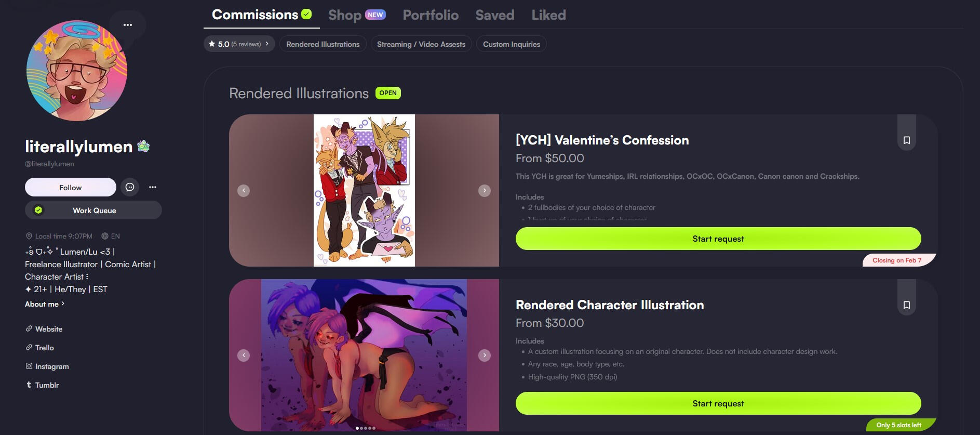The height and width of the screenshot is (435, 980).
Task: Open the chat message icon beside Follow
Action: [x=130, y=187]
